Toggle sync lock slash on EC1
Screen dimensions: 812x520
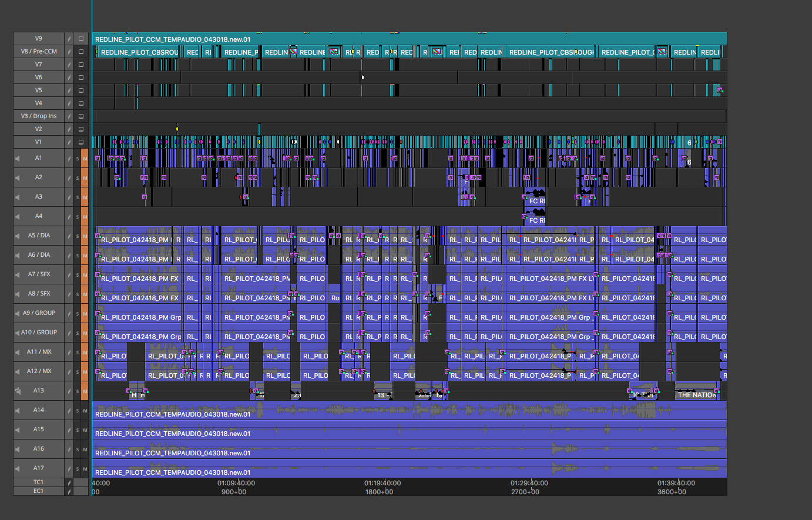69,491
